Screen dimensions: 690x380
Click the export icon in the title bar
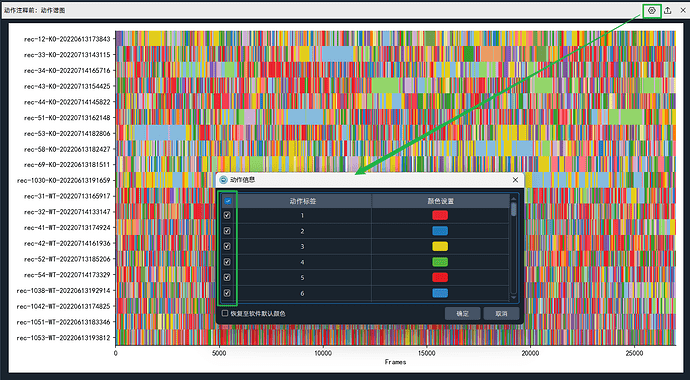coord(668,11)
